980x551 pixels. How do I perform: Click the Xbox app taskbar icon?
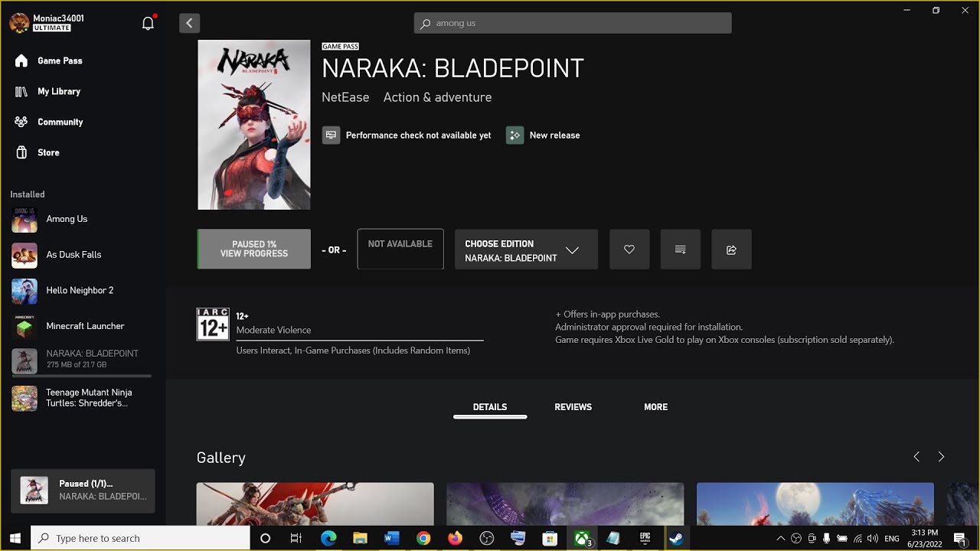point(582,538)
